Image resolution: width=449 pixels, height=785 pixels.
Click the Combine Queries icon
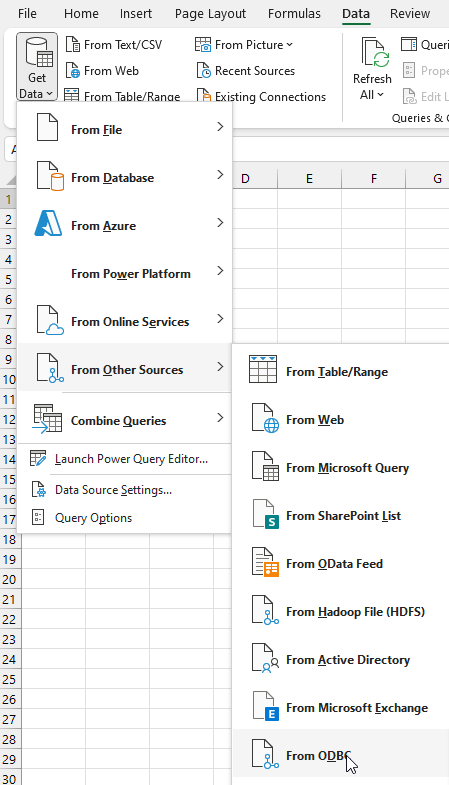[x=48, y=418]
